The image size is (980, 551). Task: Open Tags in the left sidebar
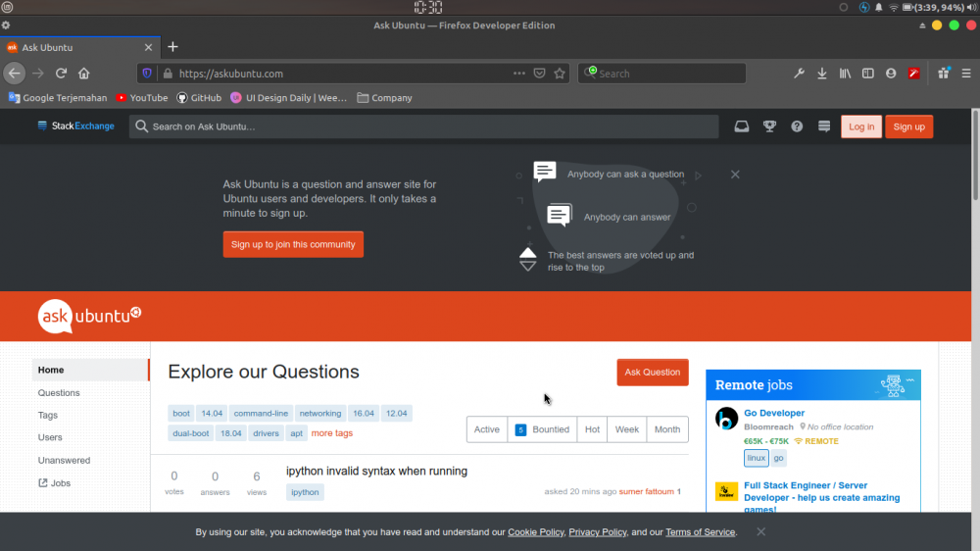[47, 416]
